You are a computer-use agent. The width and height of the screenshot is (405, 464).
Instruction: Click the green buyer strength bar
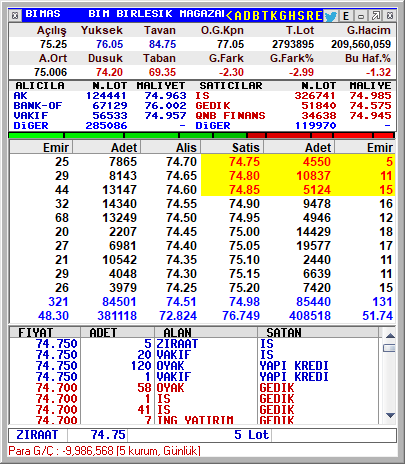coord(127,135)
